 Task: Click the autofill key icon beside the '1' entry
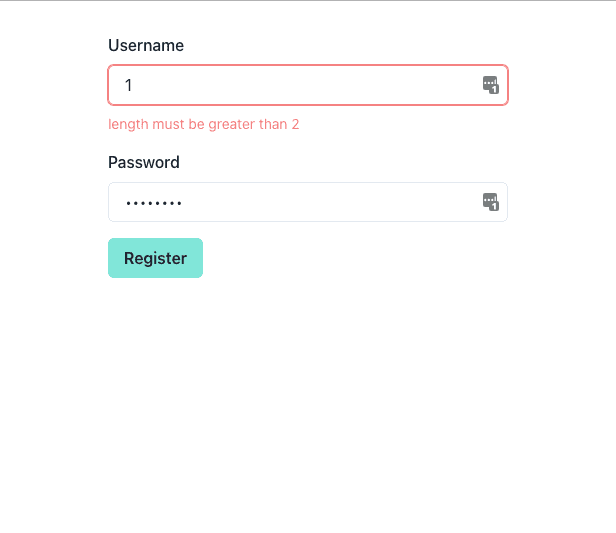(x=490, y=85)
